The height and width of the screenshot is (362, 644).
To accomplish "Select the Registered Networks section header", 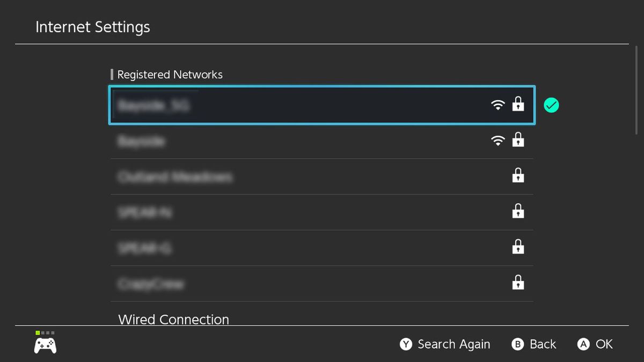I will 169,75.
